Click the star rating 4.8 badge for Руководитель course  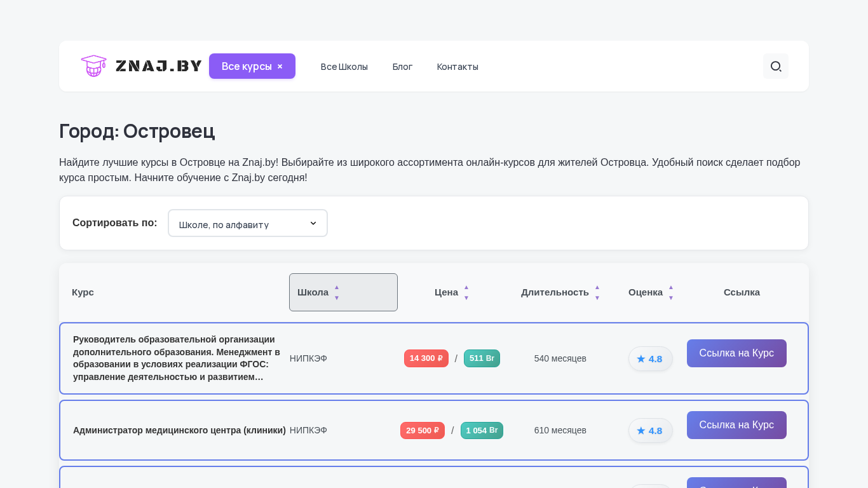(650, 359)
